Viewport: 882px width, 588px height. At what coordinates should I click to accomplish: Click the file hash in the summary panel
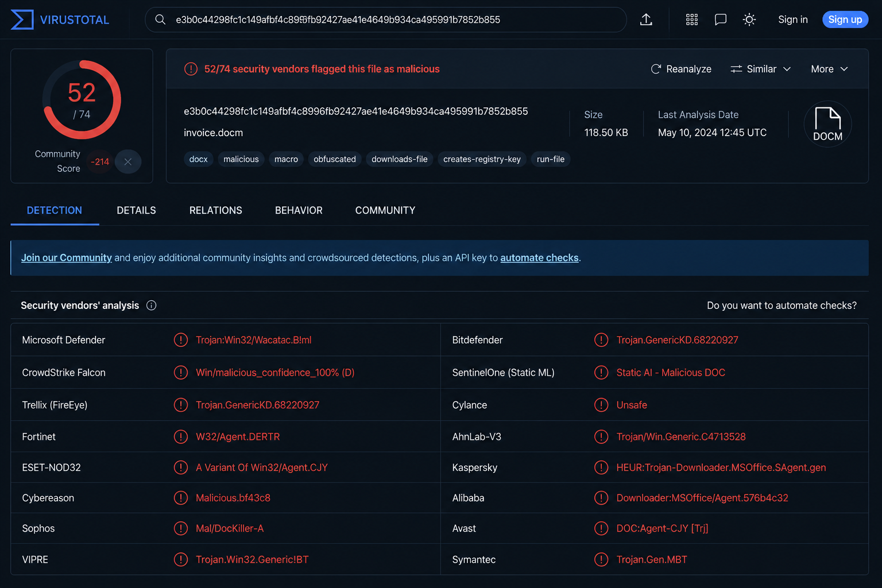point(355,111)
